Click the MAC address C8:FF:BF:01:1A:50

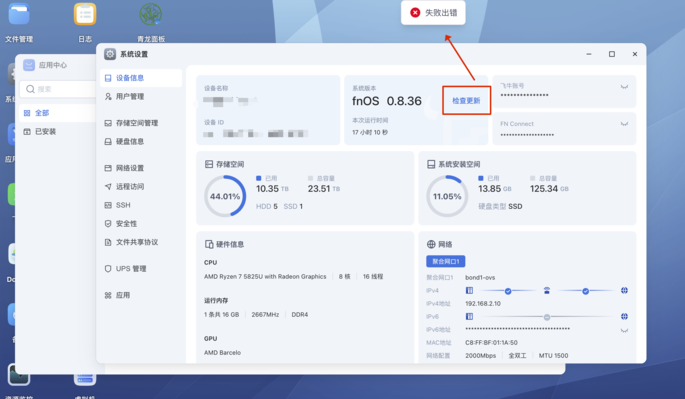[491, 343]
